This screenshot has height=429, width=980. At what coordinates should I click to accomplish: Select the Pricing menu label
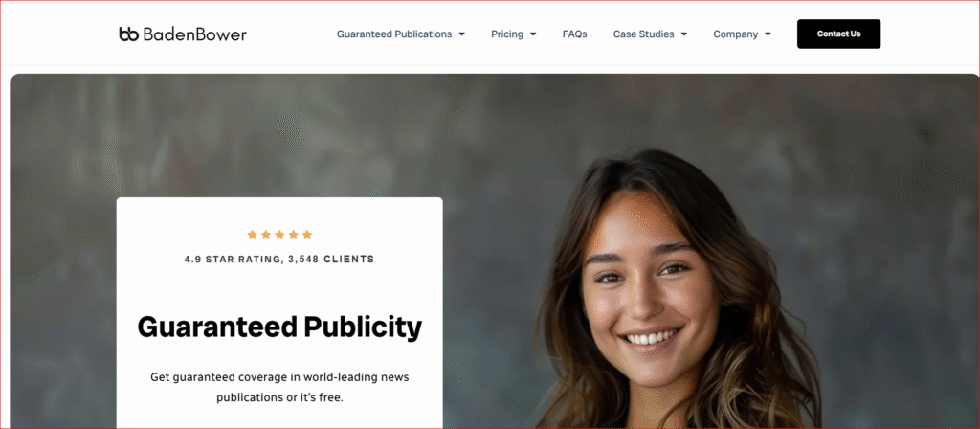pyautogui.click(x=507, y=34)
